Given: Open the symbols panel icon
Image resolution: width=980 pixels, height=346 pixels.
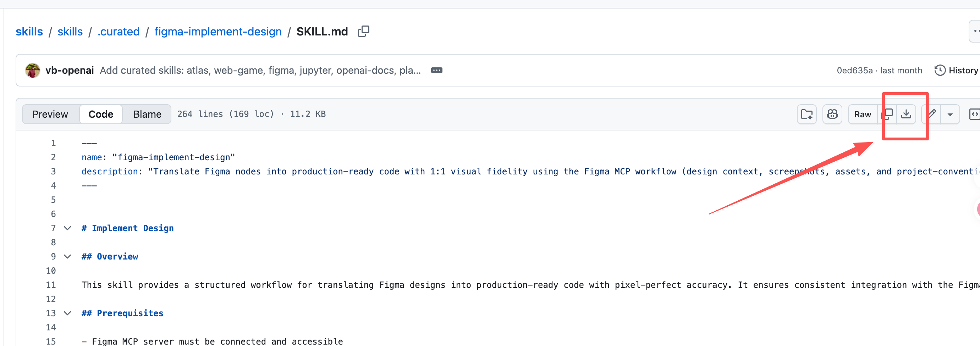Looking at the screenshot, I should click(974, 114).
